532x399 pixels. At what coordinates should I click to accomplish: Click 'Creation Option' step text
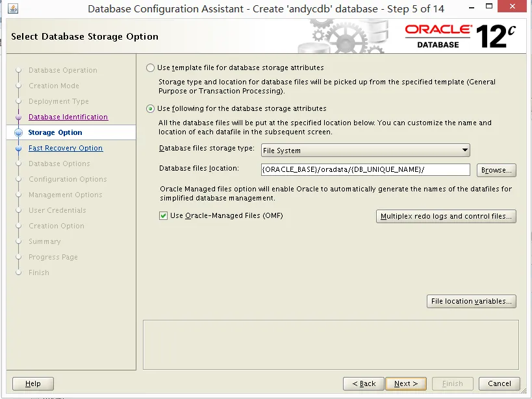click(57, 226)
